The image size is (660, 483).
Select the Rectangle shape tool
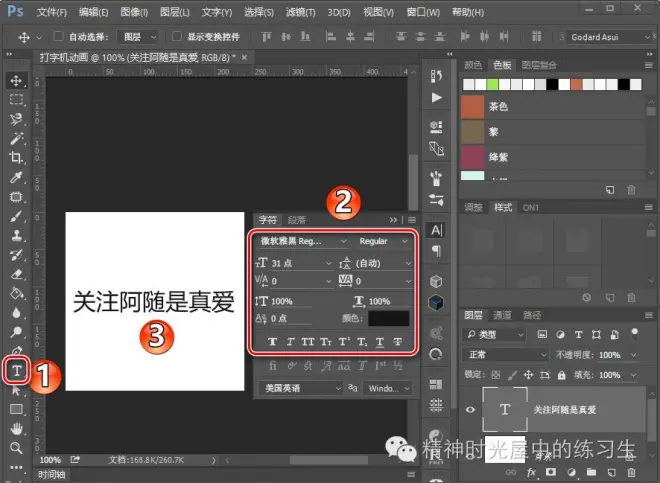point(16,409)
